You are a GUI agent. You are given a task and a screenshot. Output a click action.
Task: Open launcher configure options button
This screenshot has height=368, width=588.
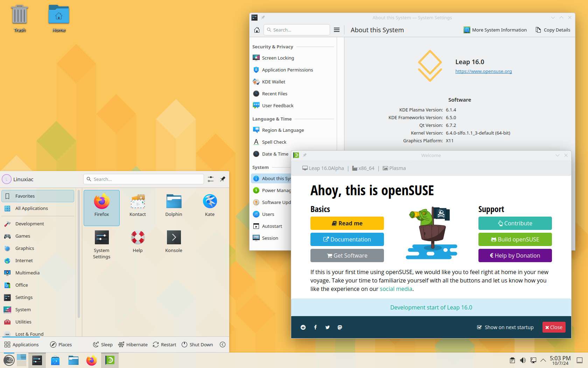click(211, 179)
